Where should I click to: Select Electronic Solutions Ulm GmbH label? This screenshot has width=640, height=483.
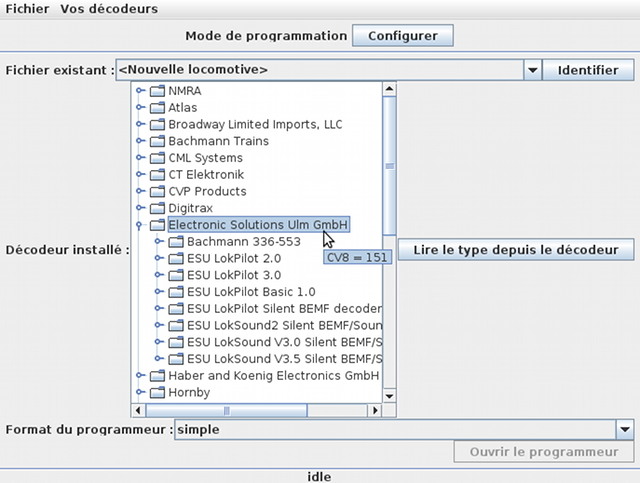tap(258, 225)
